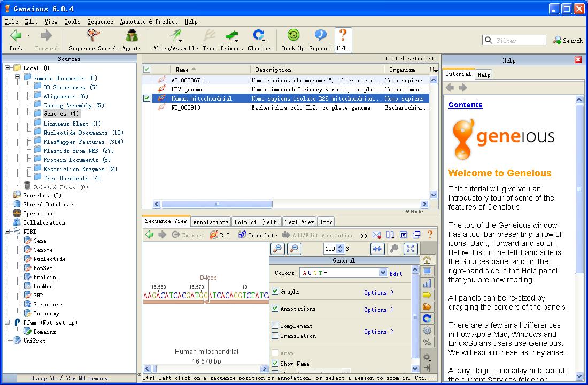588x385 pixels.
Task: Toggle the select-all checkbox in table header
Action: 146,70
